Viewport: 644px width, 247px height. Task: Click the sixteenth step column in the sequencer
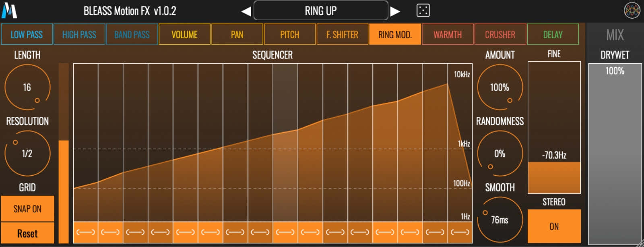click(460, 142)
